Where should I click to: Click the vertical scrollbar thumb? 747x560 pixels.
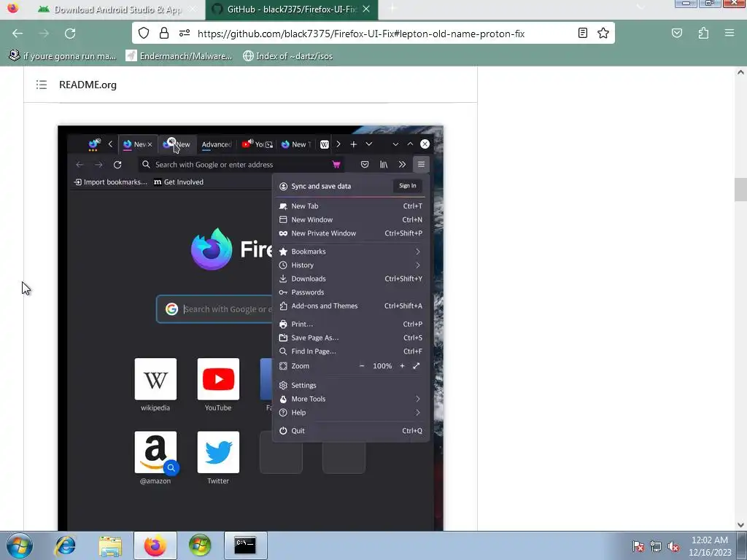[740, 190]
